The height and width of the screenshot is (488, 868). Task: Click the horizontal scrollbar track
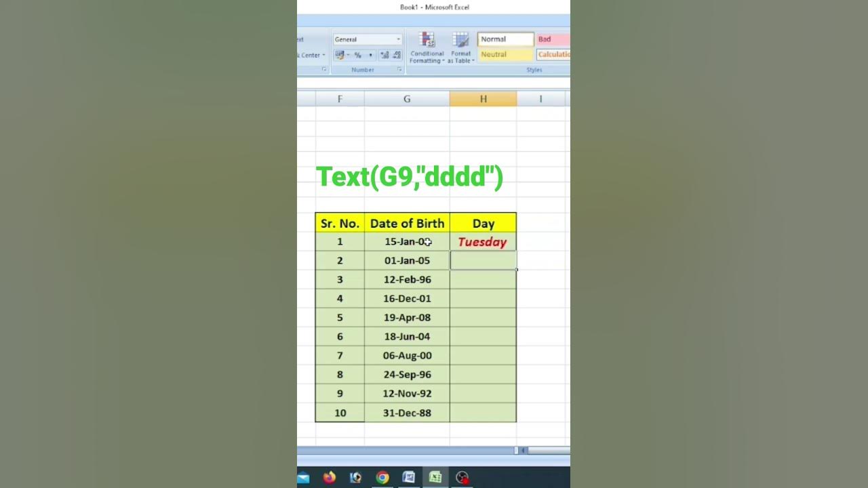point(550,450)
